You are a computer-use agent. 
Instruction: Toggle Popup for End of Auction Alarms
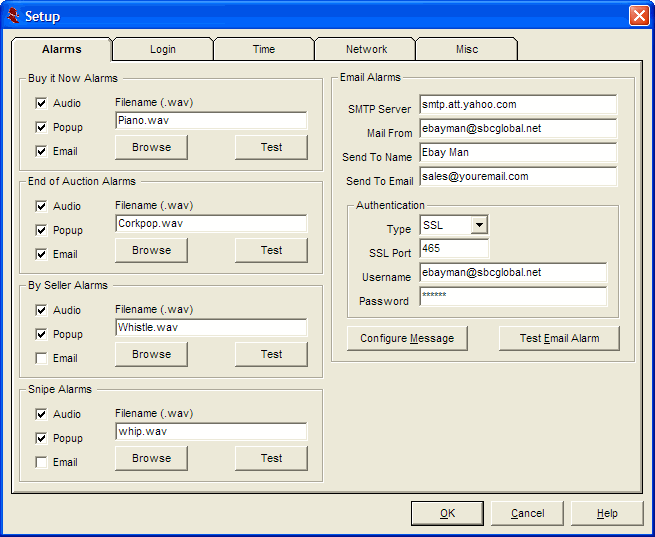(41, 230)
